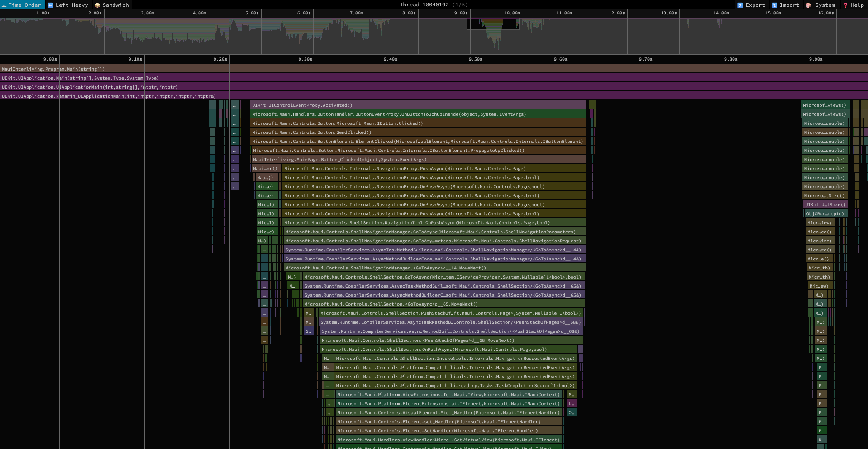The height and width of the screenshot is (449, 868).
Task: Export the current profile
Action: click(751, 5)
